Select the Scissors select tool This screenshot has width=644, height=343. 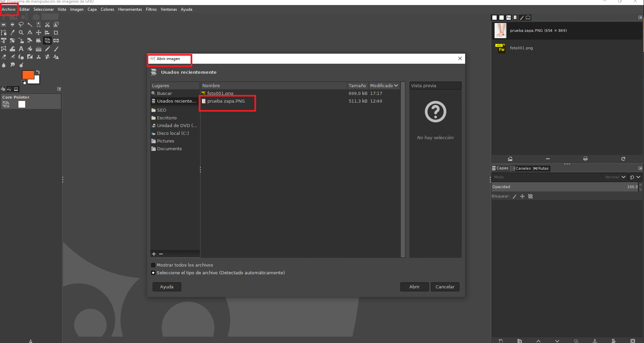tap(47, 25)
